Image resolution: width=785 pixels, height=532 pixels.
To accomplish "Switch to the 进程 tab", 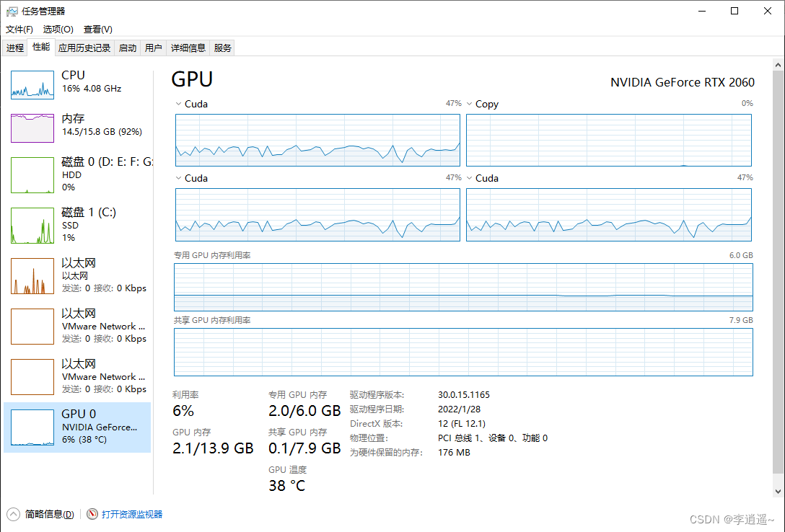I will coord(15,48).
